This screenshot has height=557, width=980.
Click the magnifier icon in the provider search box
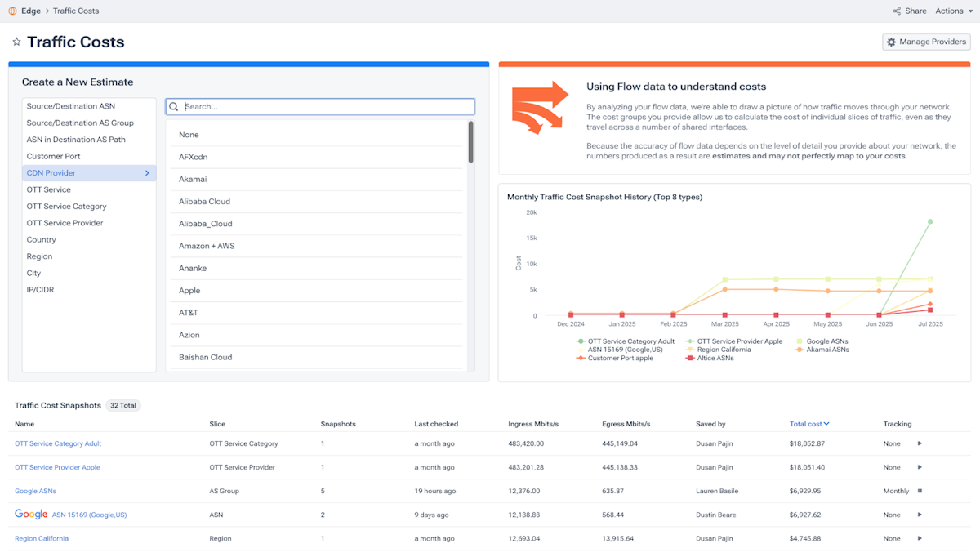[x=174, y=106]
